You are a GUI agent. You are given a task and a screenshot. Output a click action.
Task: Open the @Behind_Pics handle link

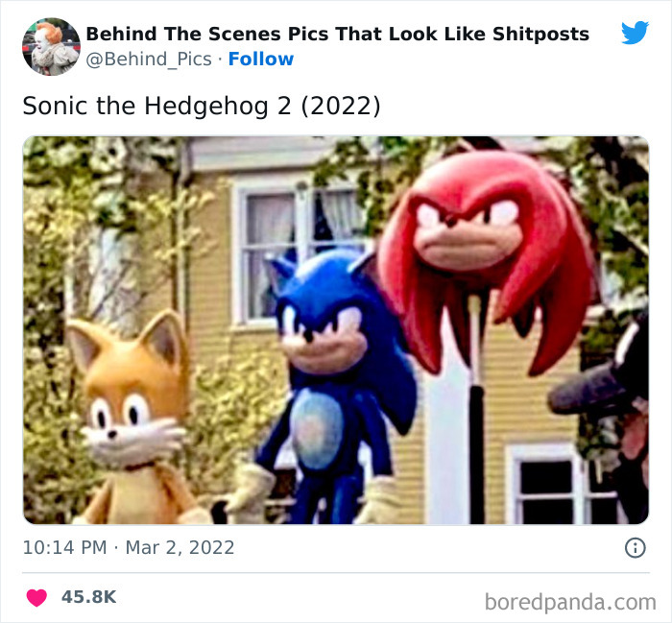coord(149,60)
